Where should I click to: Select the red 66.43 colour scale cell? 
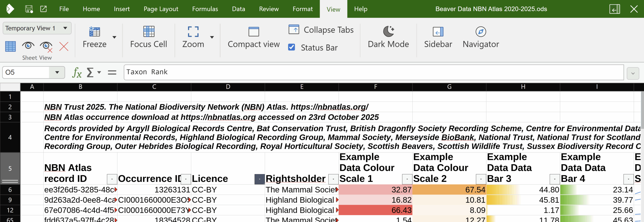[x=375, y=210]
